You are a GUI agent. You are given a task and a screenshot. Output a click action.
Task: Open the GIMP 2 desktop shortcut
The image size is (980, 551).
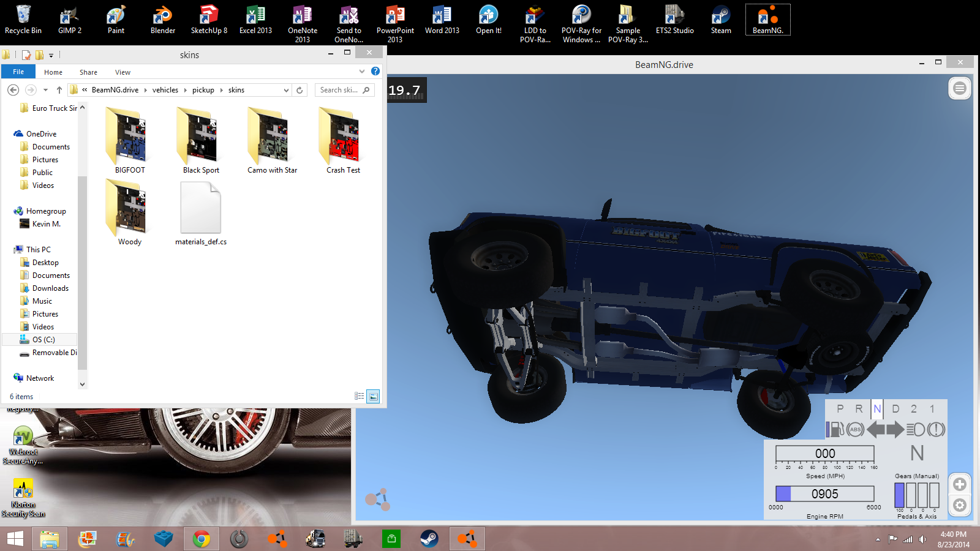point(70,20)
